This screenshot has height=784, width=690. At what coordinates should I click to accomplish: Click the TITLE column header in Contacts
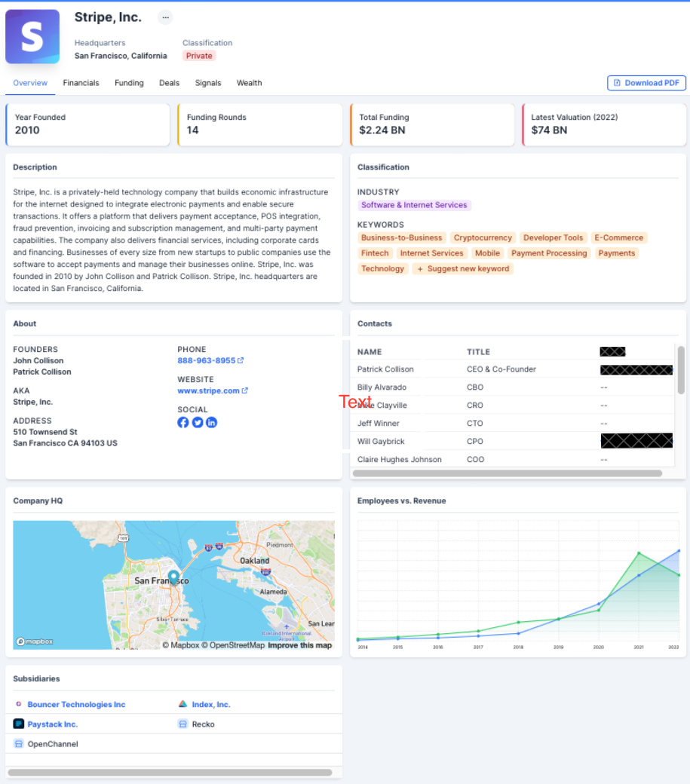click(479, 352)
